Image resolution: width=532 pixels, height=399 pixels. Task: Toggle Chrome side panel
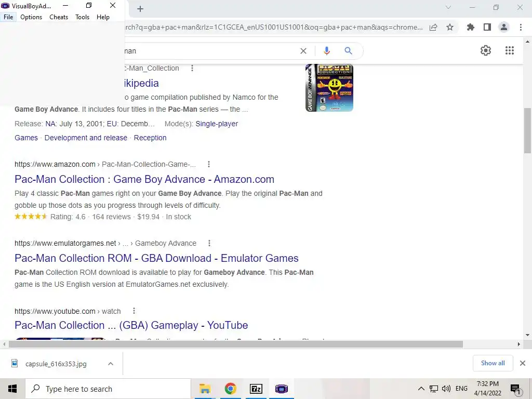(487, 27)
